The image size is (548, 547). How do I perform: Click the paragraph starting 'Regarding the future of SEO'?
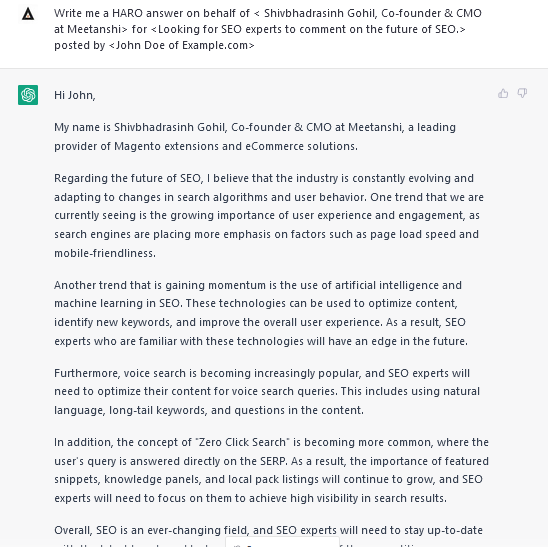269,216
